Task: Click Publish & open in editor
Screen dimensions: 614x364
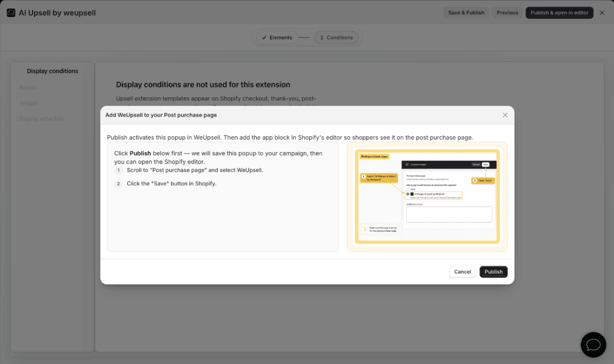Action: [559, 13]
